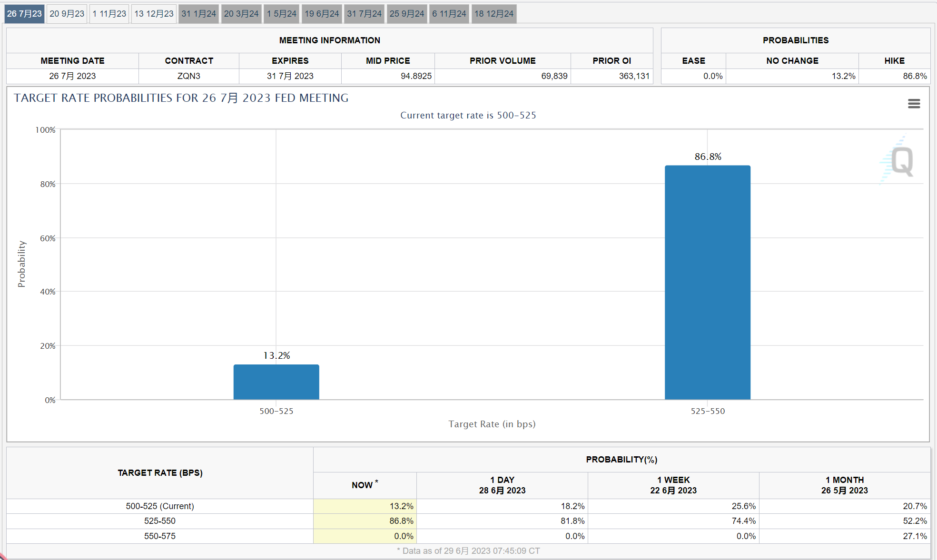
Task: Click the 1 WEEK column header
Action: tap(673, 485)
